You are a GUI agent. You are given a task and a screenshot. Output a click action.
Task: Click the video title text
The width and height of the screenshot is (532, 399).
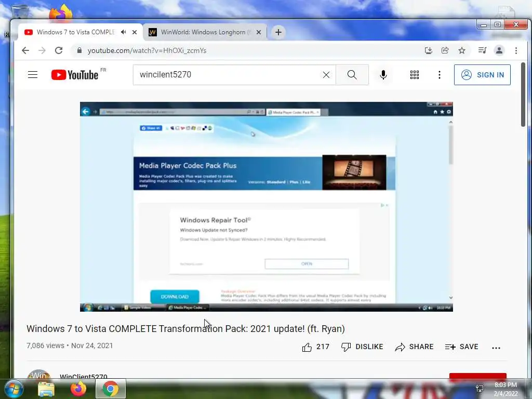coord(185,329)
